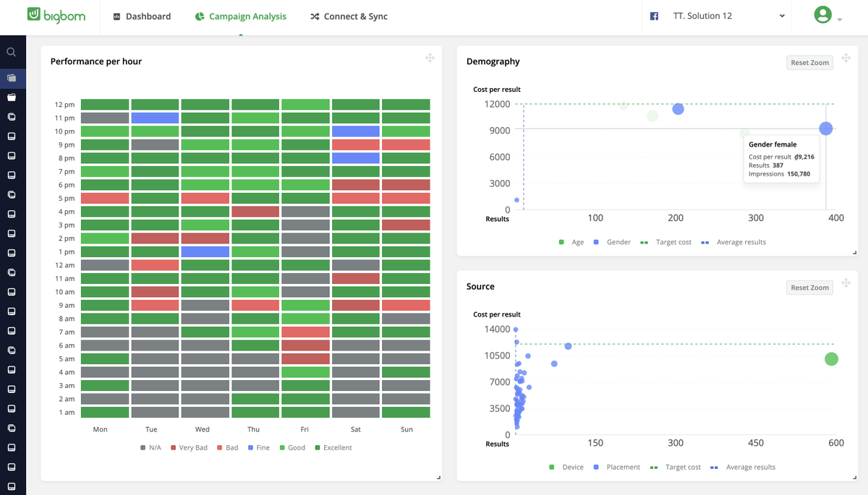Viewport: 868px width, 495px height.
Task: Toggle Age series in Demography legend
Action: pos(571,242)
